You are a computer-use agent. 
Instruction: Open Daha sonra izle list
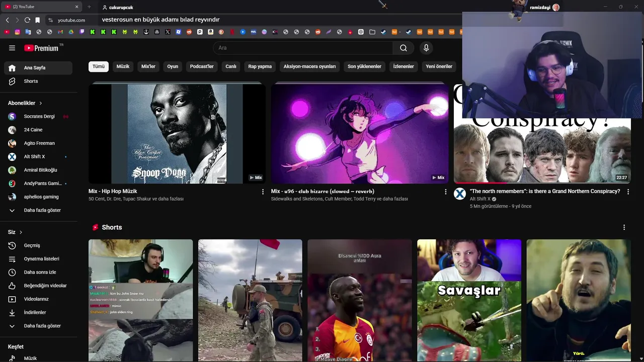pos(38,272)
